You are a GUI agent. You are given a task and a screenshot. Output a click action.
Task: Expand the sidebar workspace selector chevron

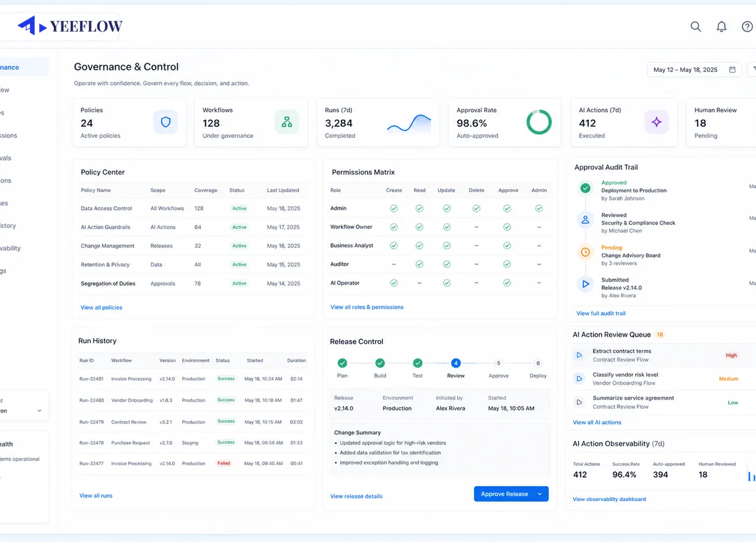(x=39, y=411)
